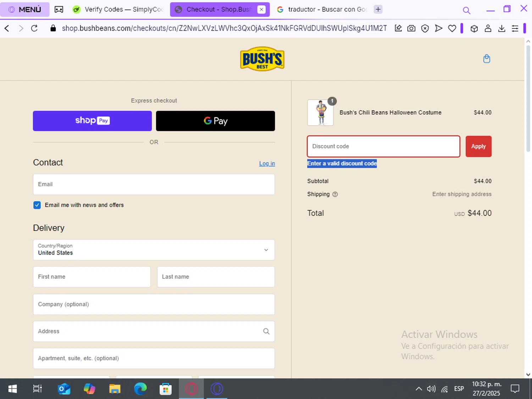Expand the Country/Region dropdown

154,250
